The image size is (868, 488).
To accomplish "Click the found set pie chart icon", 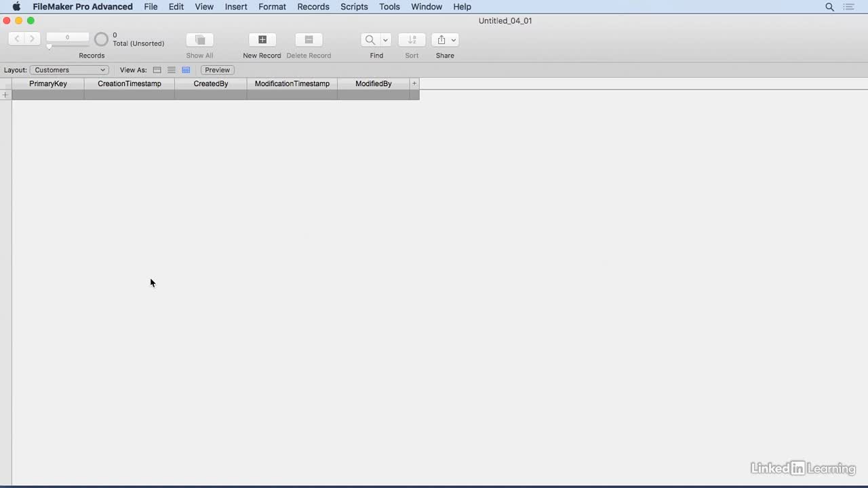I will [x=101, y=39].
